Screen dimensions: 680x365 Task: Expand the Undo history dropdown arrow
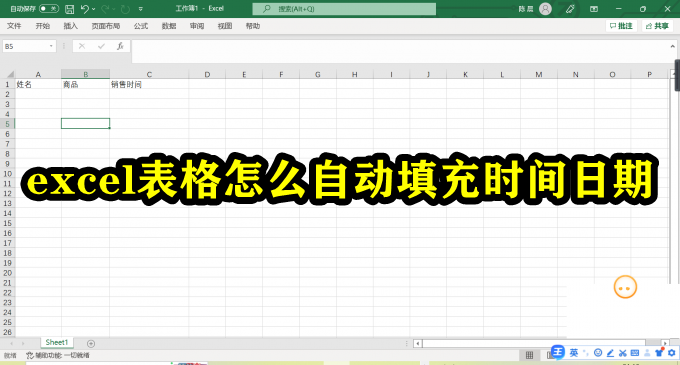point(93,9)
